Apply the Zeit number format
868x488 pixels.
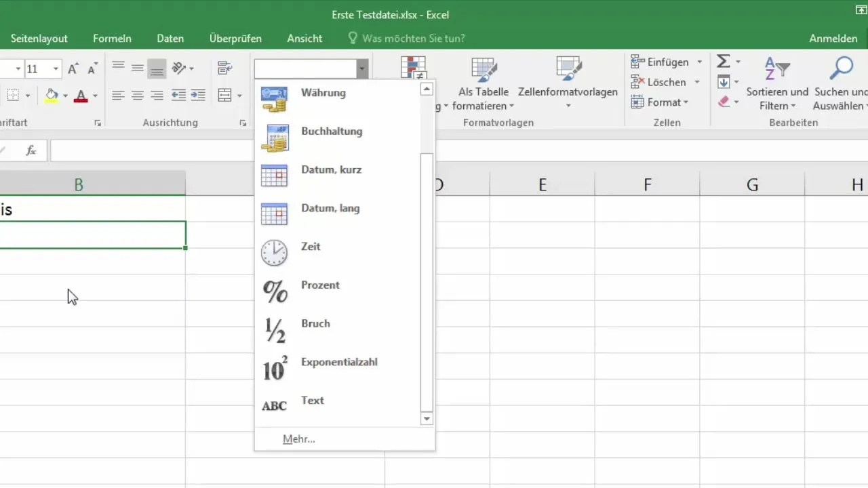point(338,252)
